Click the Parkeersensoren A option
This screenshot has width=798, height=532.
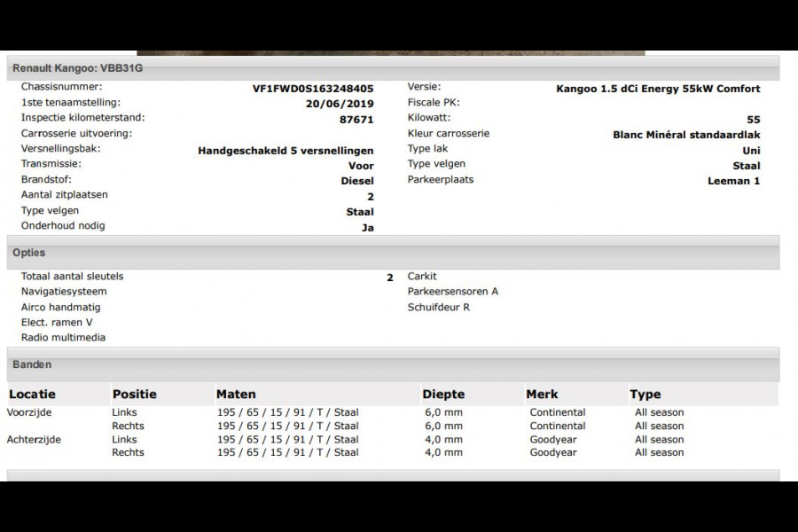[452, 292]
